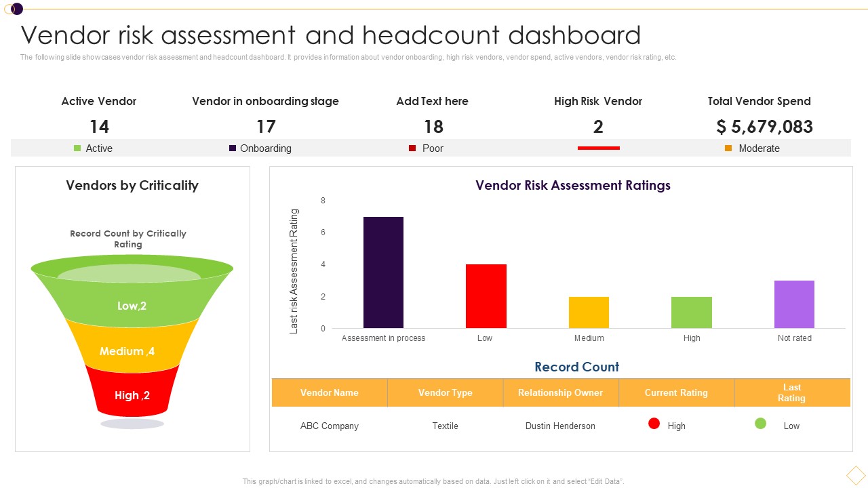Click the slide description subtitle text

pos(349,58)
